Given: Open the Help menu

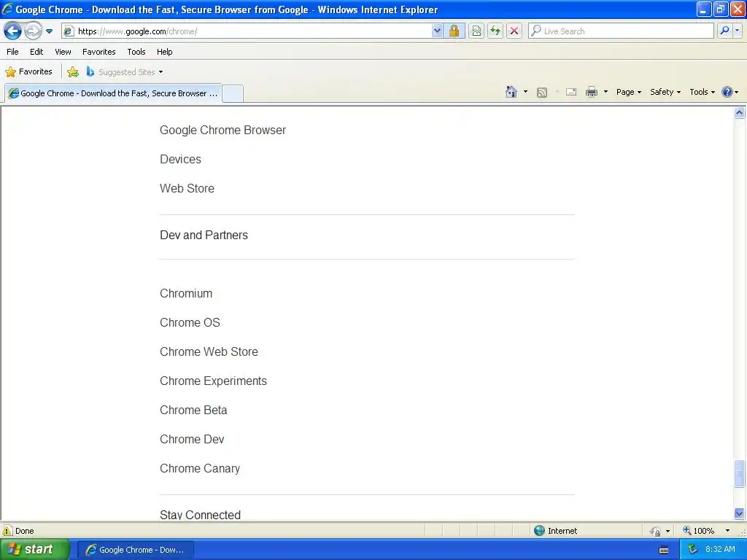Looking at the screenshot, I should [x=165, y=52].
